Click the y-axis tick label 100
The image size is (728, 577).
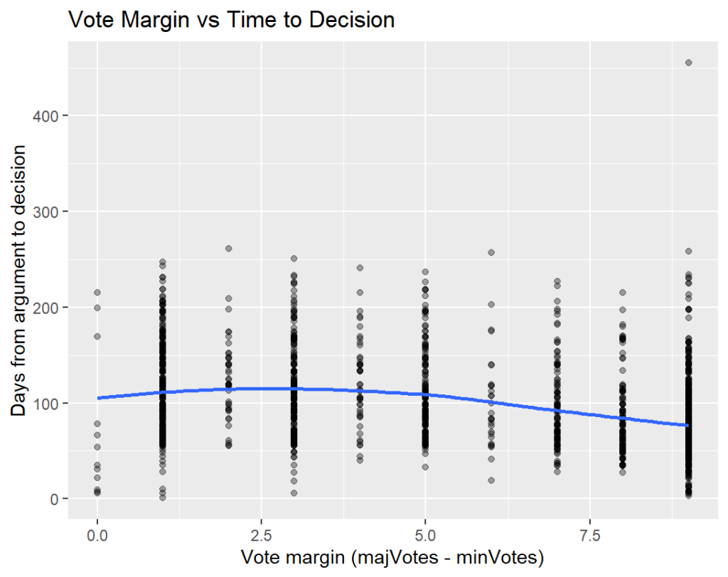[x=46, y=403]
